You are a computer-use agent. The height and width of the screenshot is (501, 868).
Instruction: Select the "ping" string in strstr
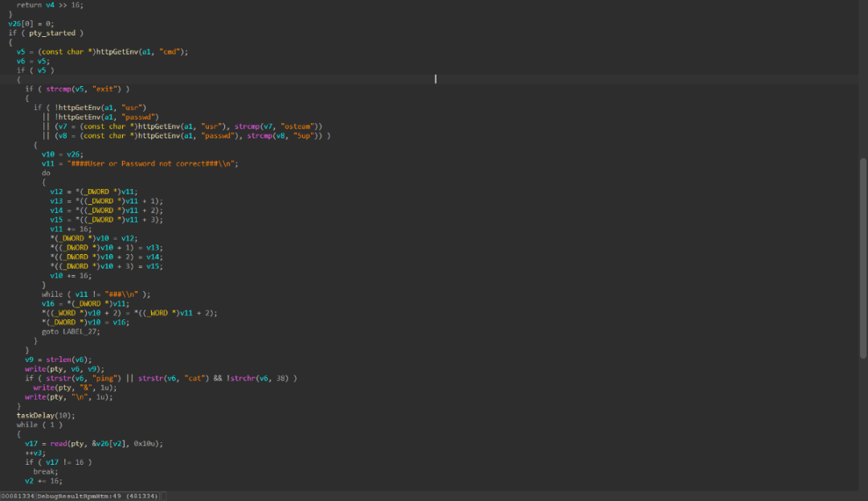(x=104, y=379)
